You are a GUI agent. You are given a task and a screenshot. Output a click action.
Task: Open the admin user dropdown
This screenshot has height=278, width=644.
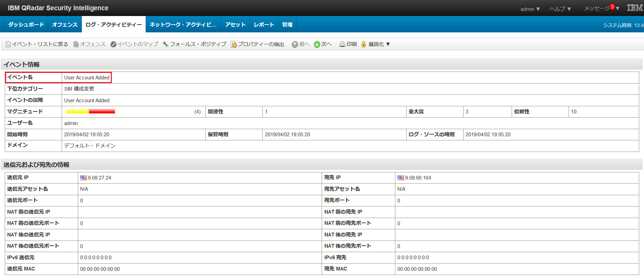[530, 9]
